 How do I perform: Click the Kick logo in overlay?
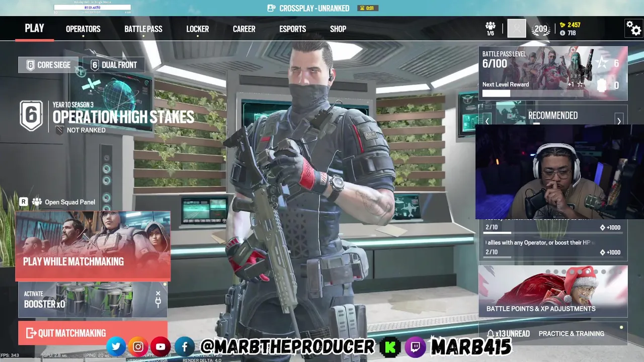[x=390, y=347]
